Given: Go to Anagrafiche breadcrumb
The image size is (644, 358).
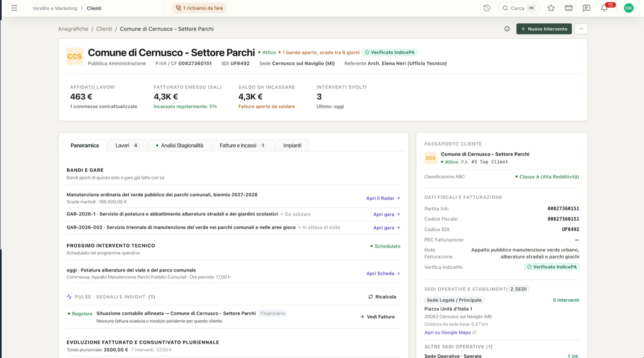Looking at the screenshot, I should click(73, 29).
